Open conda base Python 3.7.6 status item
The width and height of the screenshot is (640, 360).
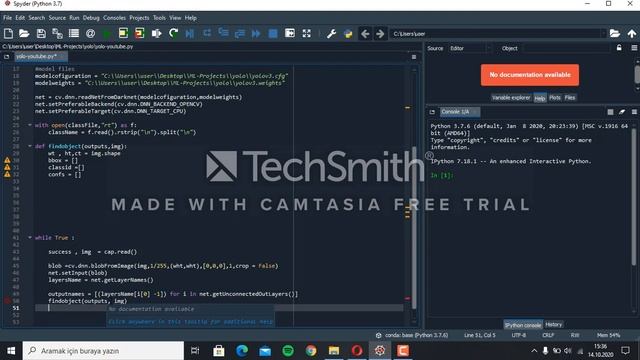pos(411,335)
